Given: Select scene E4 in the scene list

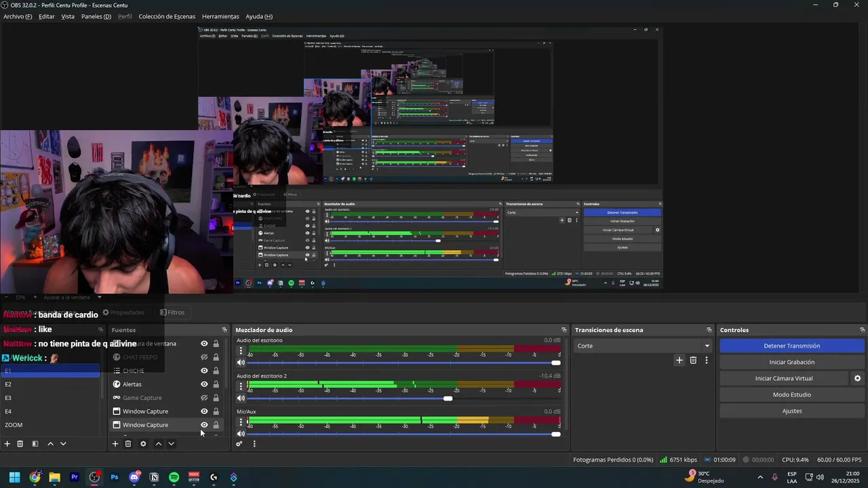Looking at the screenshot, I should 51,411.
